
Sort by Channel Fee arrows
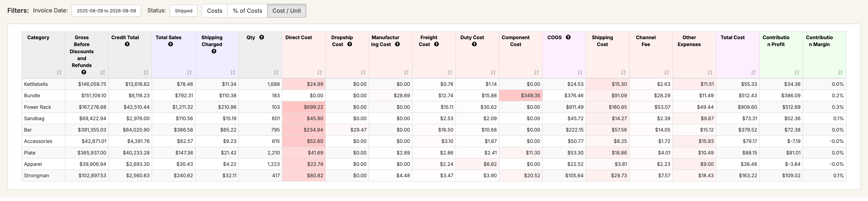pos(667,72)
